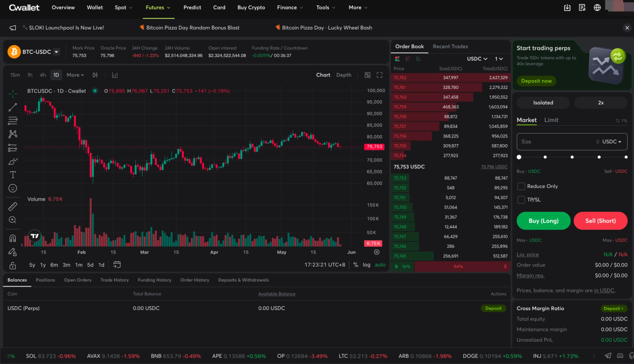Toggle stay in drawing mode icon

(13, 252)
